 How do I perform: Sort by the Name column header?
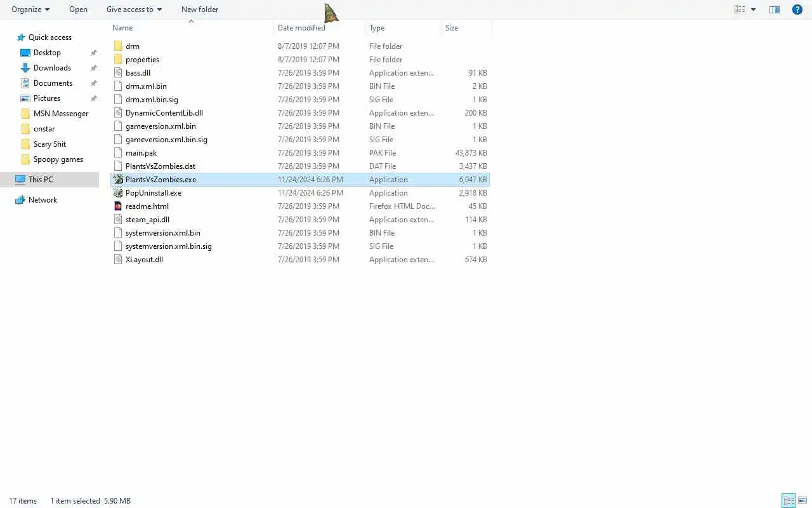(122, 28)
